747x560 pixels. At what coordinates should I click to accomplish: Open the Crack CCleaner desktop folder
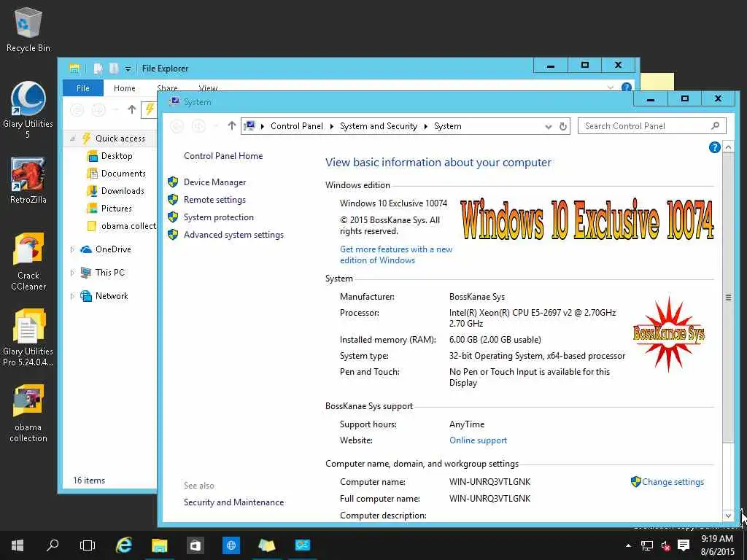pos(28,262)
